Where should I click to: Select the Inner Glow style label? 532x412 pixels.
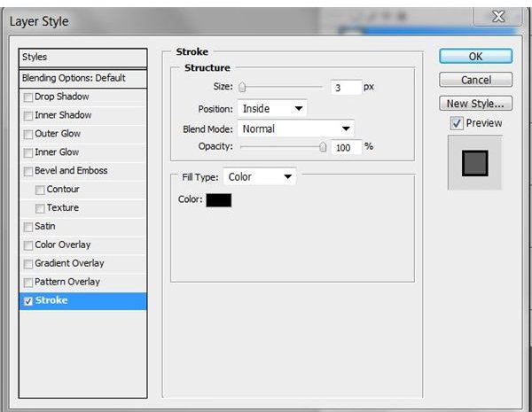pyautogui.click(x=57, y=152)
